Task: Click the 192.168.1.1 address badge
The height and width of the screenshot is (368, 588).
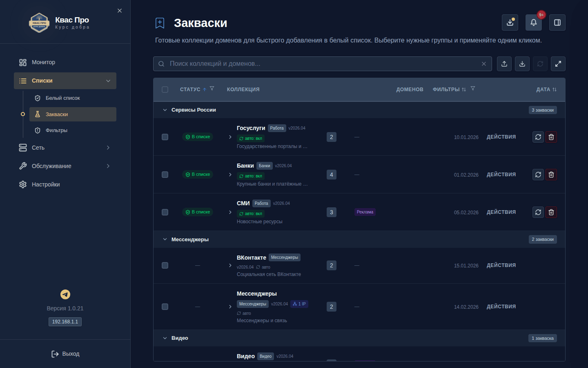Action: click(65, 322)
